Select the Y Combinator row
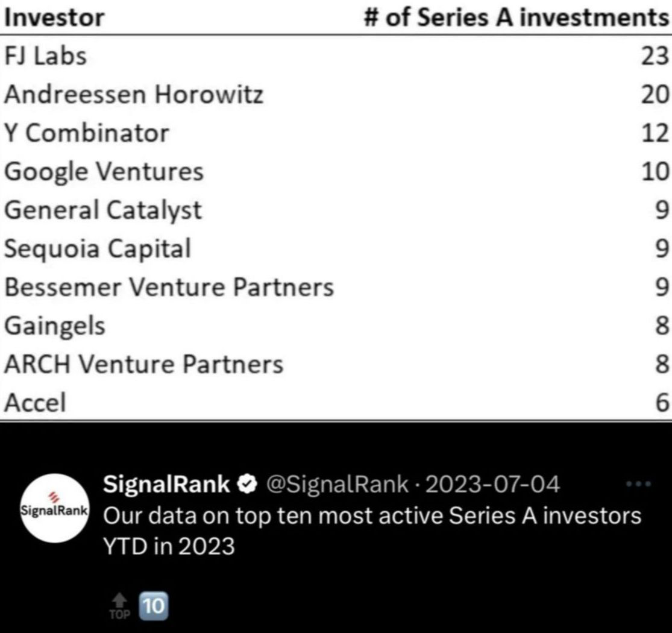This screenshot has width=672, height=633. tap(336, 133)
